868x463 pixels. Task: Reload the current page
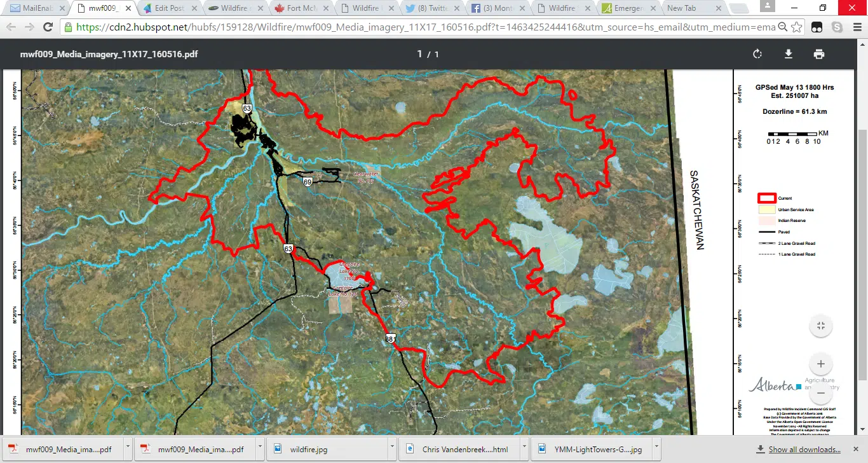[48, 27]
